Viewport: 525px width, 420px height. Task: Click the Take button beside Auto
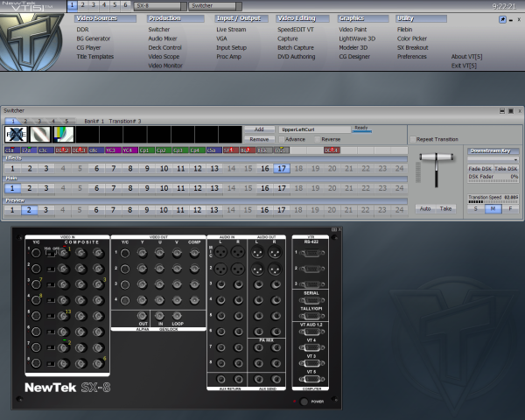[x=445, y=208]
